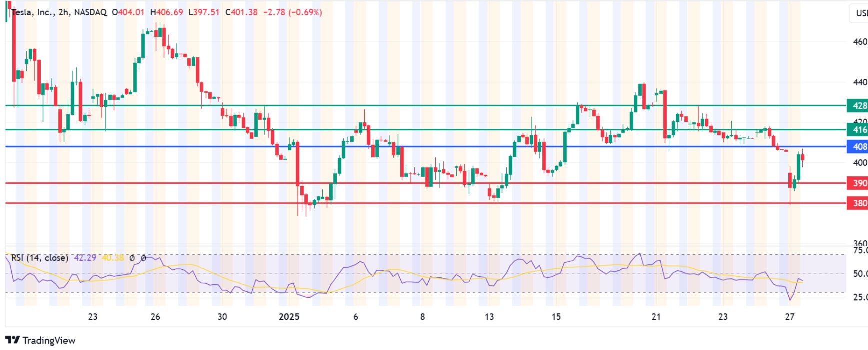Select the red 380 price label
Screen dimensions: 868x350
858,203
